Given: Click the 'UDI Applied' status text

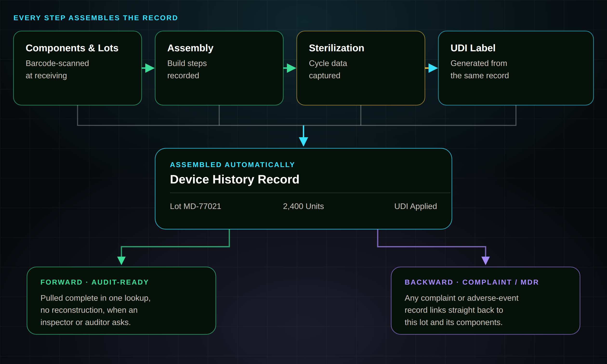Looking at the screenshot, I should click(x=415, y=206).
